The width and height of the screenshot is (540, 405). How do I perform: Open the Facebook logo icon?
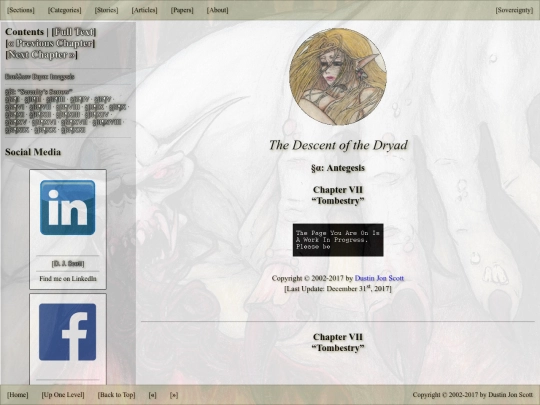68,332
